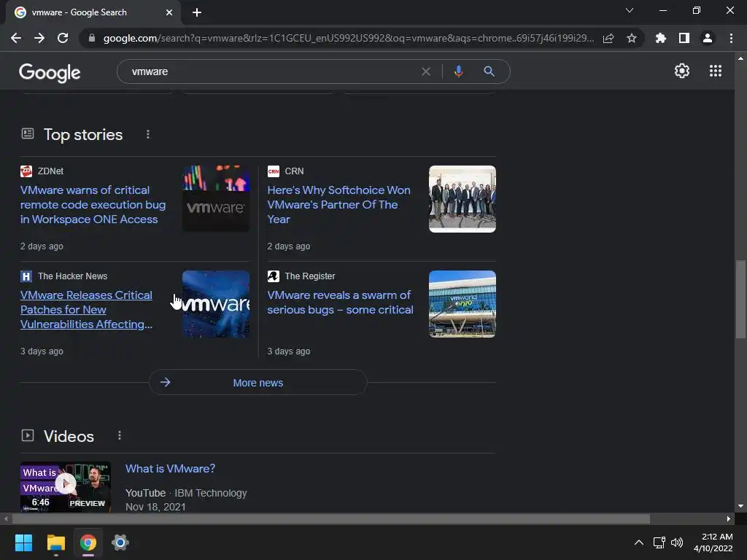
Task: Open Google quick settings gear
Action: point(682,71)
